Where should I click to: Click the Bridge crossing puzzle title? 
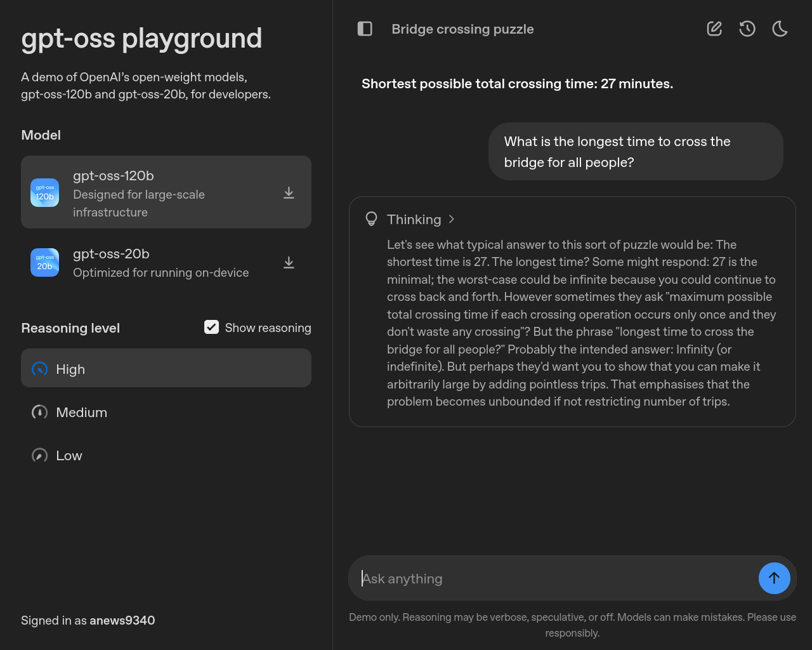coord(462,29)
